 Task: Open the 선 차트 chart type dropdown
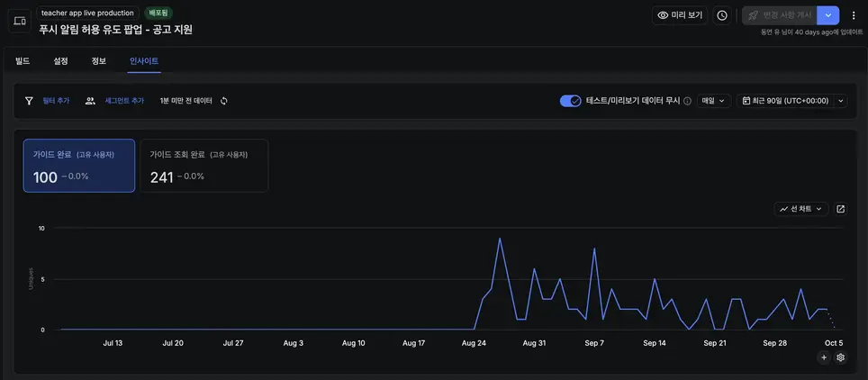(801, 209)
